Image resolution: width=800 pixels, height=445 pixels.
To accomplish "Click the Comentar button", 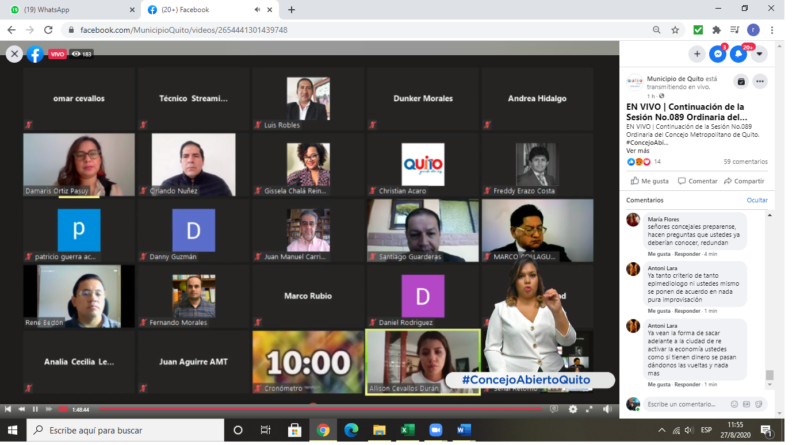I will 697,181.
